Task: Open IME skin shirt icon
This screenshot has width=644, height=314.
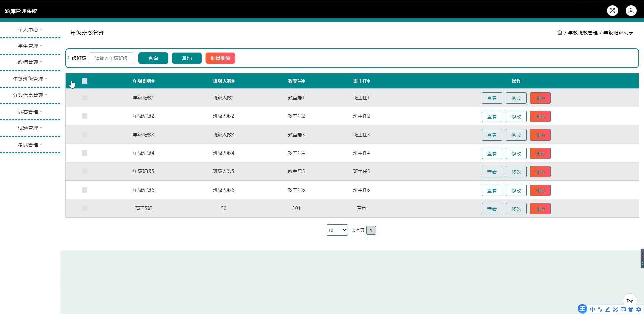Action: (x=631, y=309)
